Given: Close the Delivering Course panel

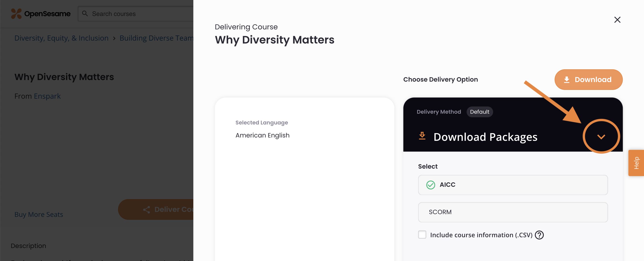Looking at the screenshot, I should (x=617, y=20).
